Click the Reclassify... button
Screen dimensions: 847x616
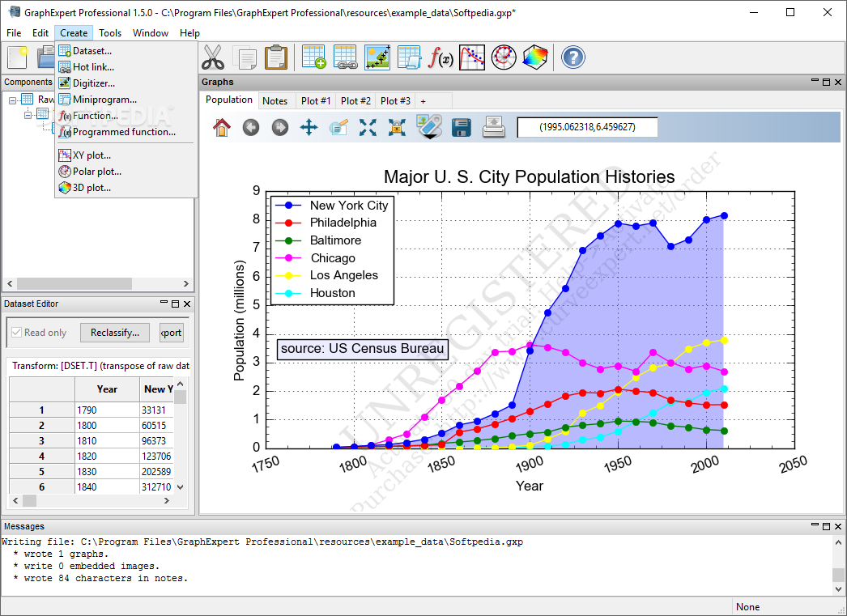point(114,333)
